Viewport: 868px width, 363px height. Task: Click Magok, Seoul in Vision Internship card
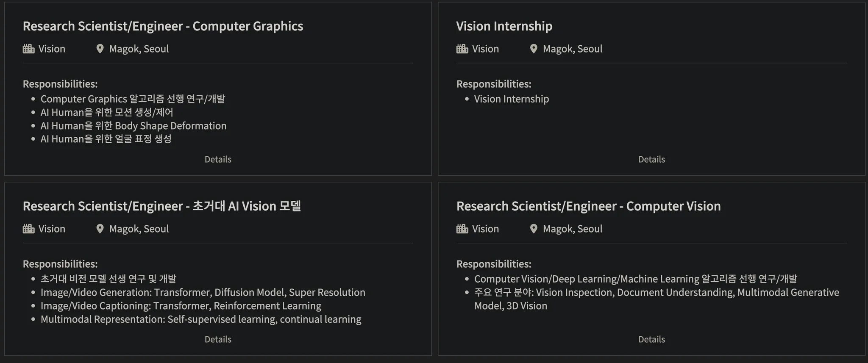click(572, 49)
